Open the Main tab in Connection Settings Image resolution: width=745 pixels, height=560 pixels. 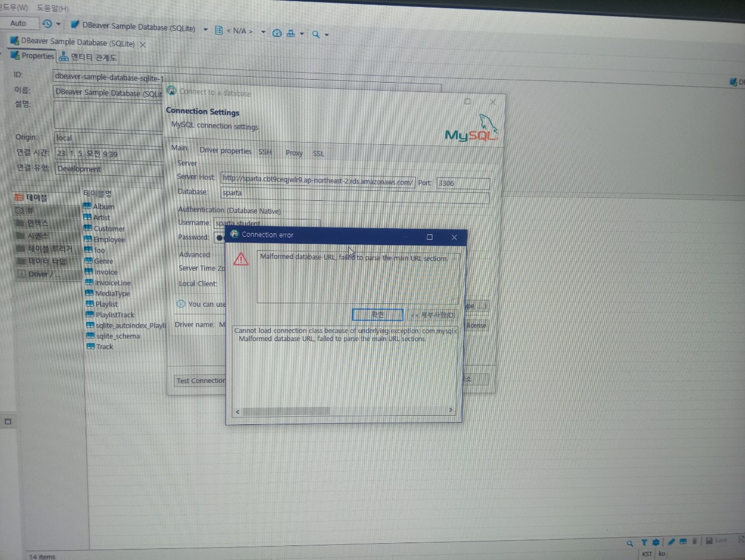click(179, 148)
